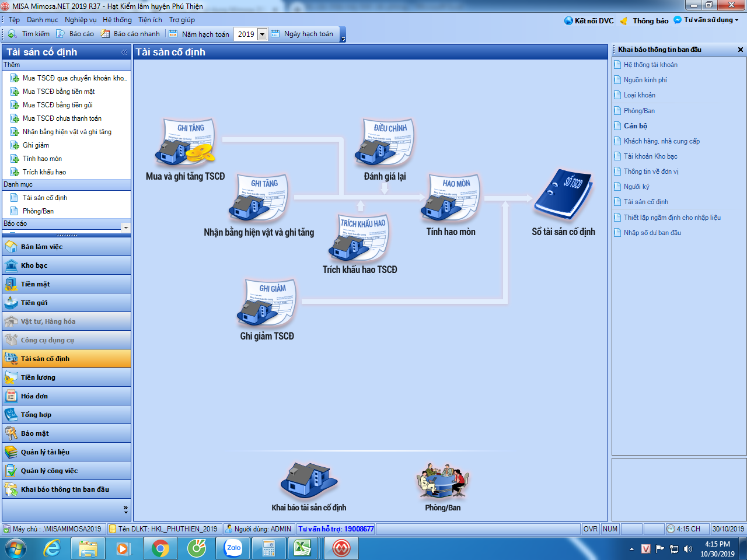Click the Thông báo notification button
The image size is (747, 560).
(x=644, y=20)
